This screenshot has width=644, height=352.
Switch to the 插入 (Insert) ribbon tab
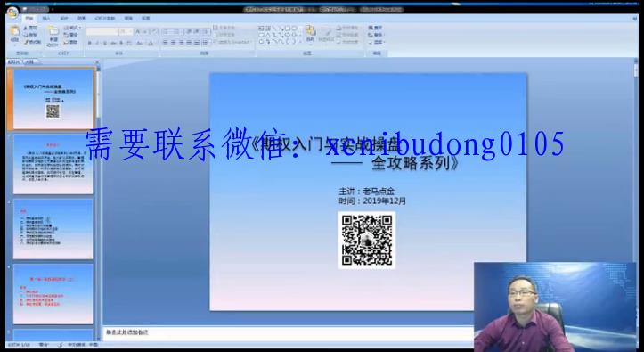(x=46, y=19)
